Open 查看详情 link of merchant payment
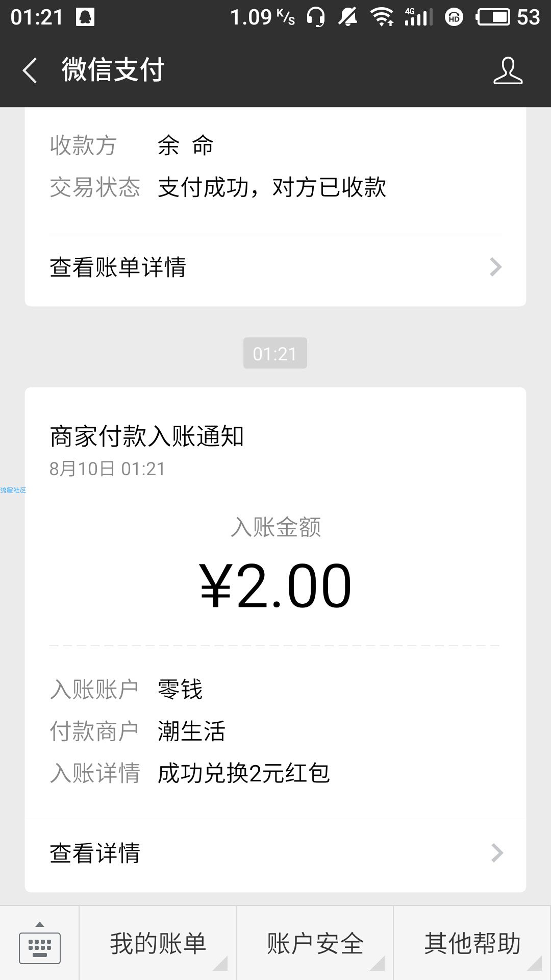The width and height of the screenshot is (551, 980). click(275, 853)
